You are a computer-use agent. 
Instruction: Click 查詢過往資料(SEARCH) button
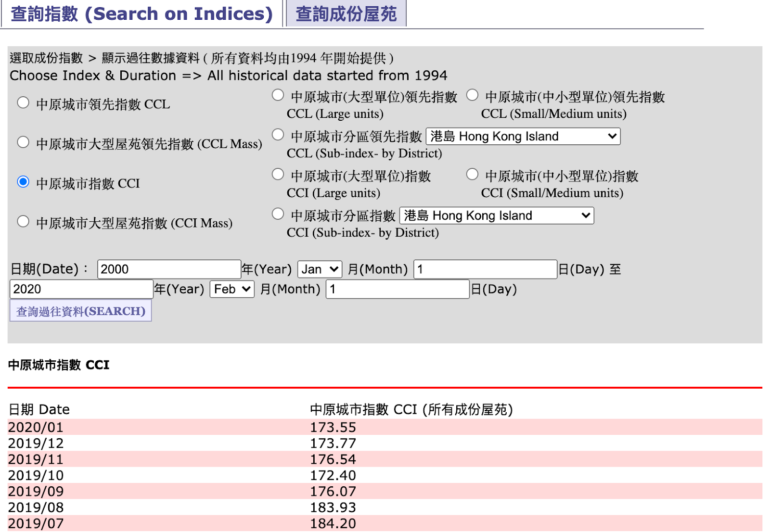(81, 311)
